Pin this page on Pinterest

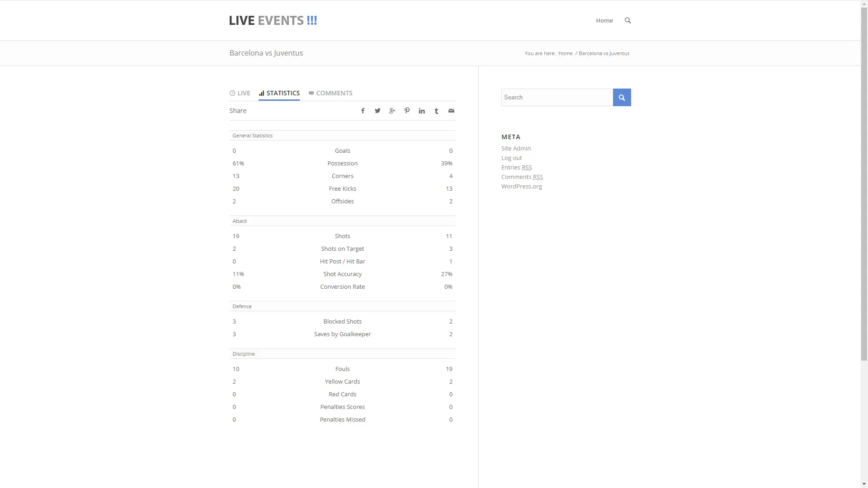click(407, 111)
